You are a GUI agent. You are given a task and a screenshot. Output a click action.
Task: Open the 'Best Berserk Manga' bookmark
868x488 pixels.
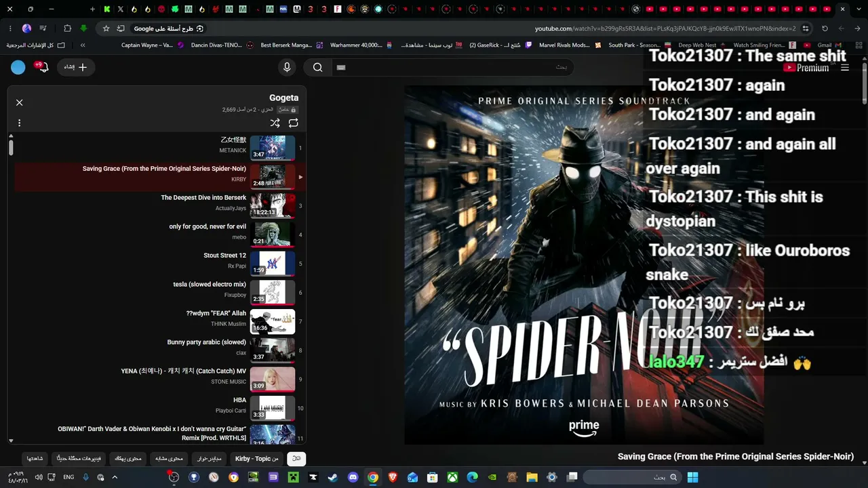pyautogui.click(x=291, y=45)
